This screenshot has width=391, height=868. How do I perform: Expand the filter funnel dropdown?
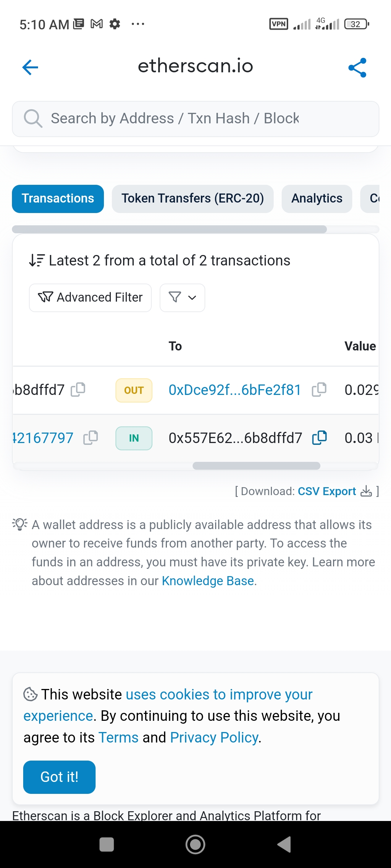(182, 298)
